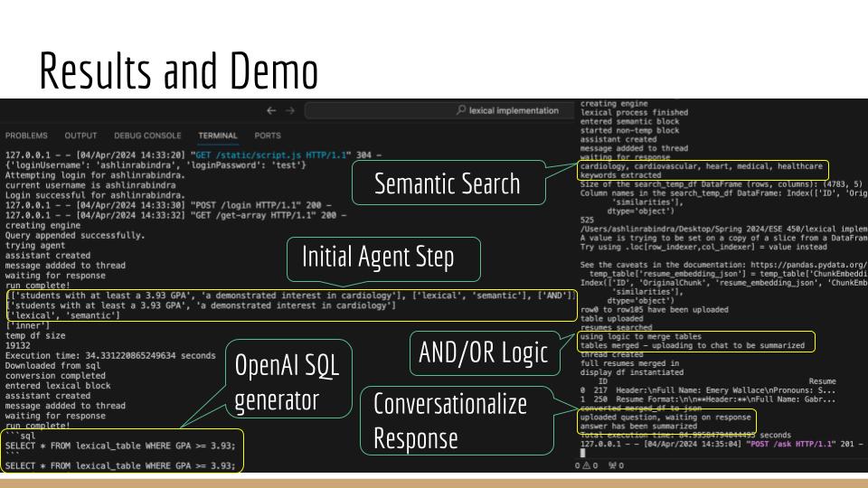Click 'Attempting login for ashlinrabindra.' line
Viewport: 868px width, 488px height.
point(95,174)
